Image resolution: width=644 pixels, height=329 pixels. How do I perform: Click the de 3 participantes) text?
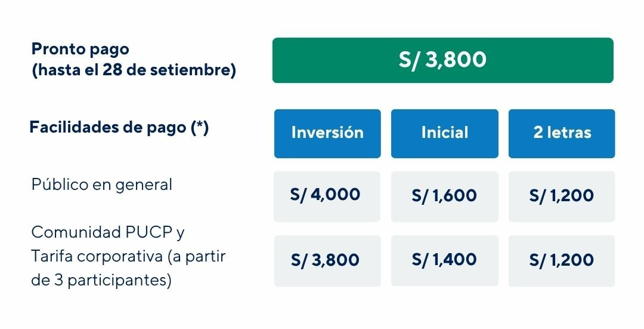pyautogui.click(x=101, y=281)
